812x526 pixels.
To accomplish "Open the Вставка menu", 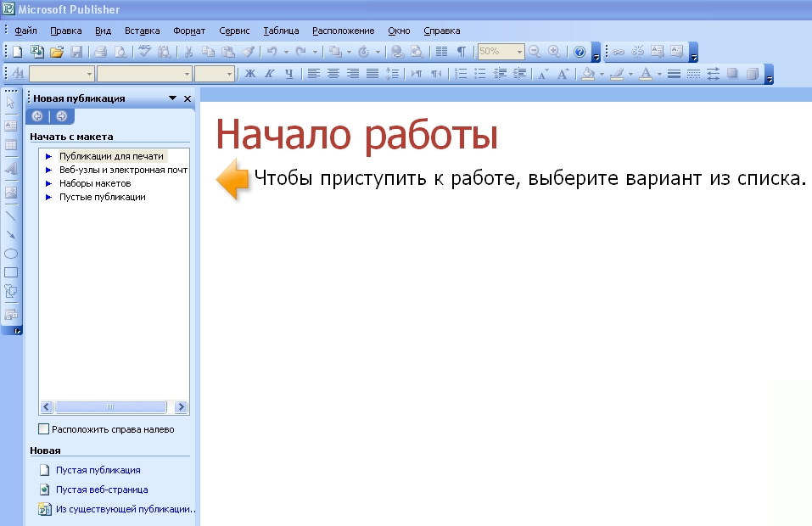I will click(142, 31).
